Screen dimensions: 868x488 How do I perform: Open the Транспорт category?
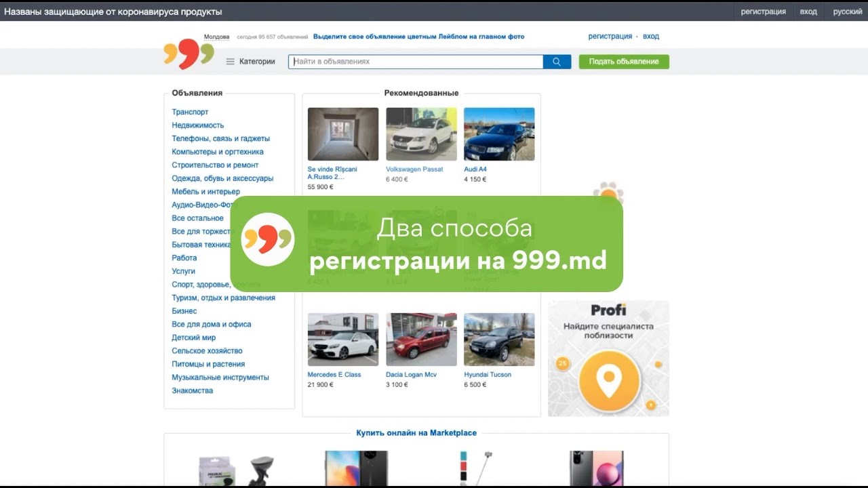pyautogui.click(x=190, y=112)
